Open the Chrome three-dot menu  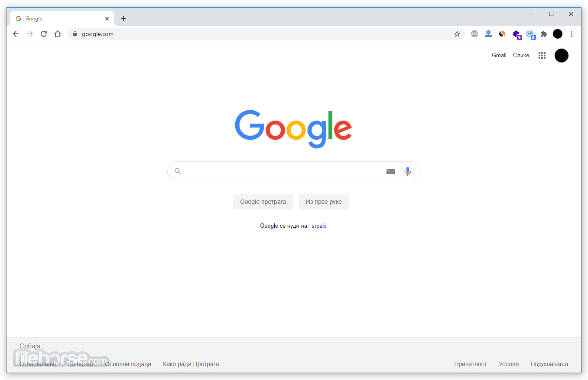(x=572, y=34)
